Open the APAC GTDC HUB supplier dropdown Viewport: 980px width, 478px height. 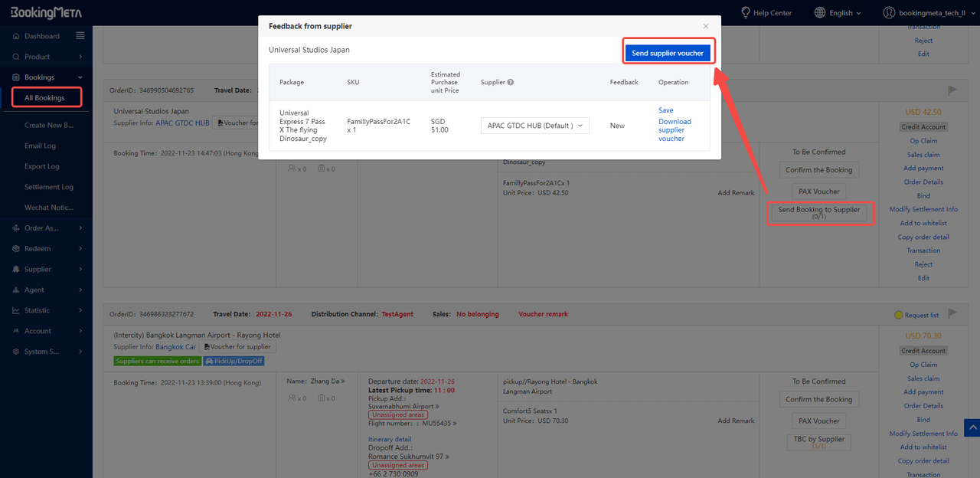535,126
